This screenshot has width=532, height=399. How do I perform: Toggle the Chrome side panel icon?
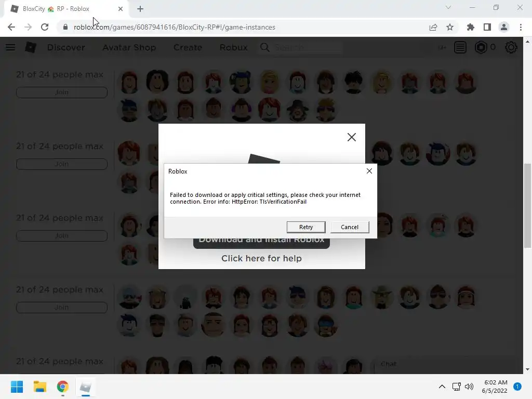pos(487,27)
